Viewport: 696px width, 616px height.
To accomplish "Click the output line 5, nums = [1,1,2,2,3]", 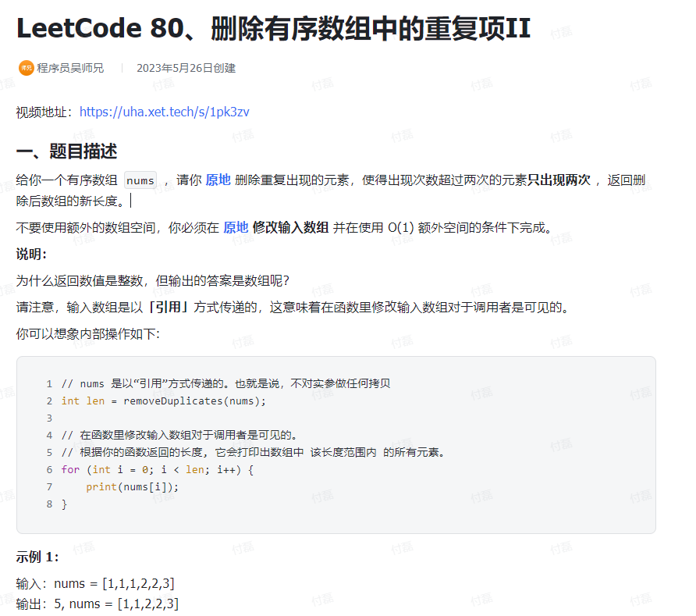I will pyautogui.click(x=98, y=604).
